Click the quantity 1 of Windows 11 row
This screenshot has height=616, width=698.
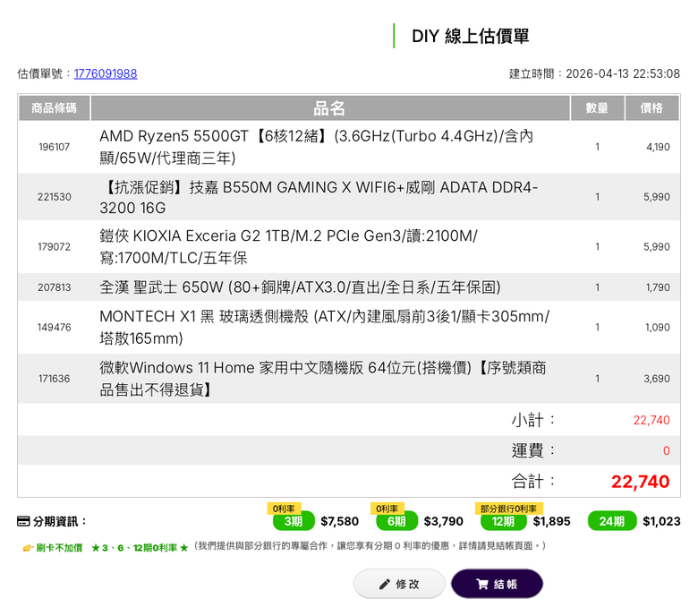pyautogui.click(x=598, y=379)
